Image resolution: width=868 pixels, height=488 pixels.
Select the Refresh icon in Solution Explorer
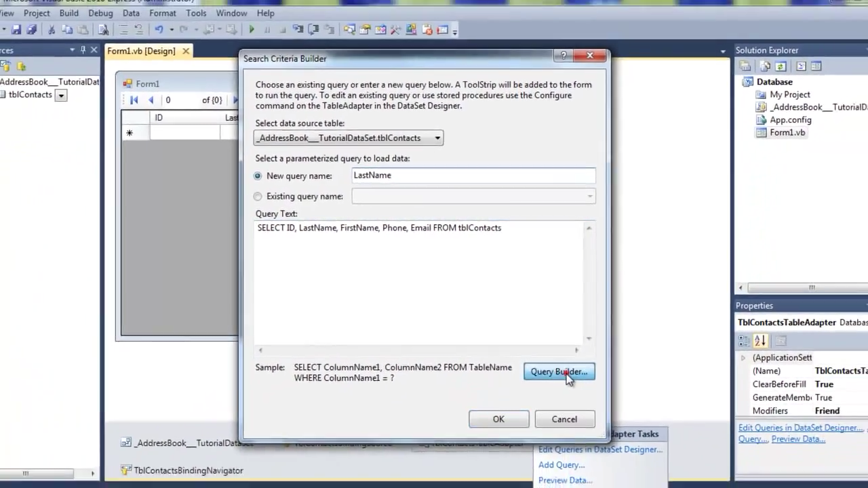[x=781, y=66]
